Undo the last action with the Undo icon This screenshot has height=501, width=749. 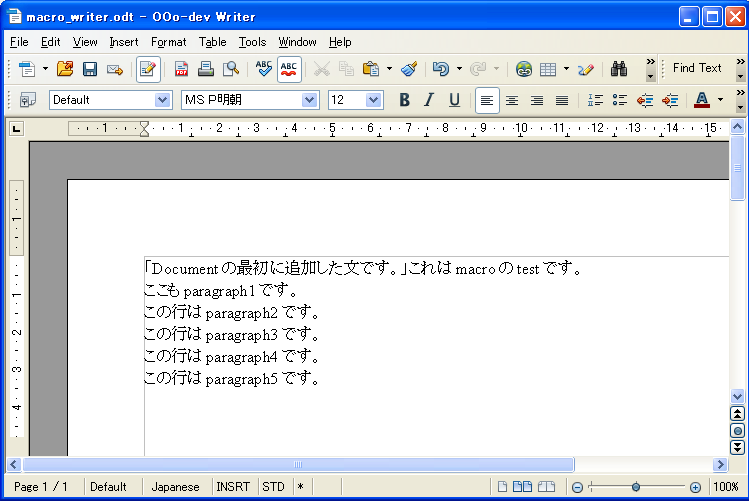441,69
